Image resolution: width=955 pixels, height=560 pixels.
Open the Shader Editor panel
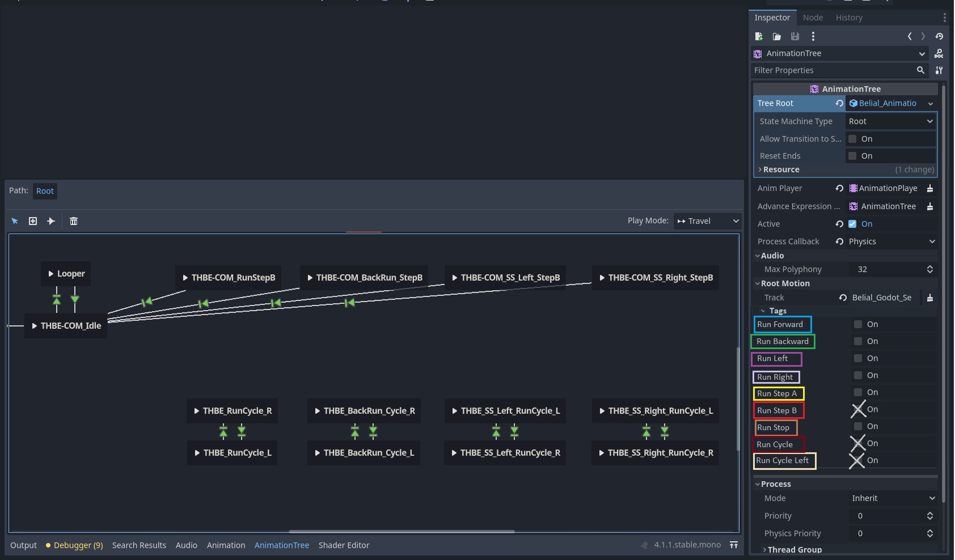pyautogui.click(x=344, y=545)
